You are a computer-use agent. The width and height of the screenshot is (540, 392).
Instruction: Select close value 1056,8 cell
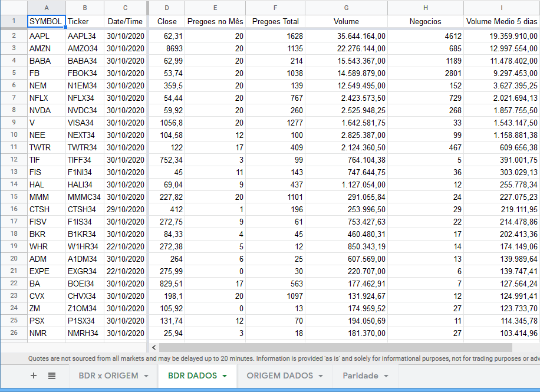(x=167, y=123)
